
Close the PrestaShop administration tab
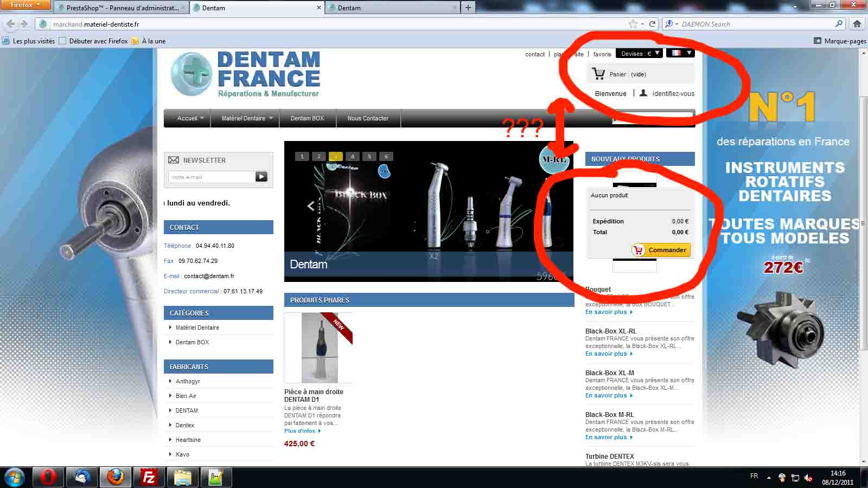point(183,8)
